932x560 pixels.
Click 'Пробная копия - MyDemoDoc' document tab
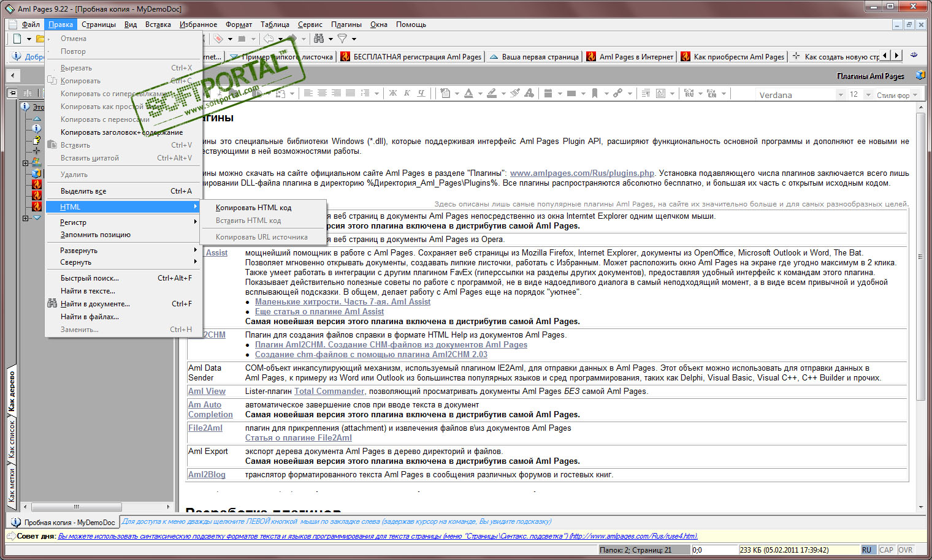tap(64, 523)
